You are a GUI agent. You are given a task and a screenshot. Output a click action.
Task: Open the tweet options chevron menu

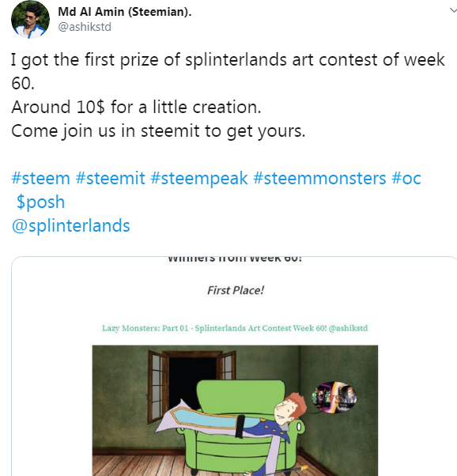453,10
